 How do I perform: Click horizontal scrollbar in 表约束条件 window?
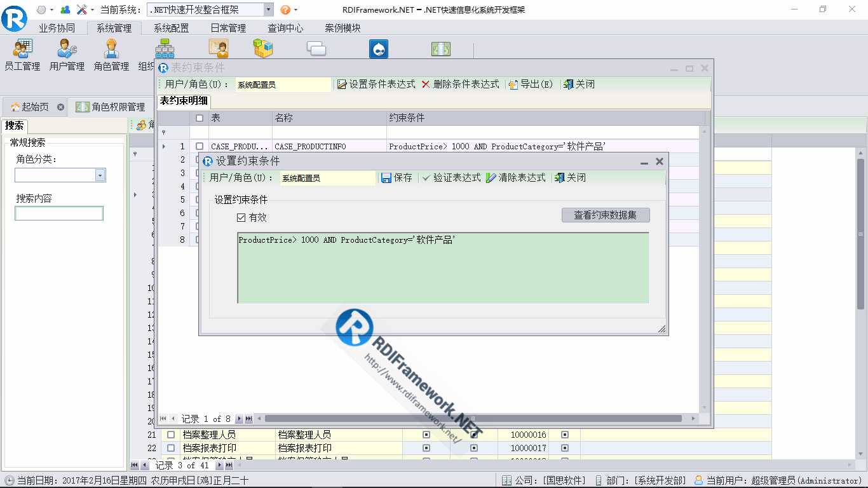click(473, 419)
